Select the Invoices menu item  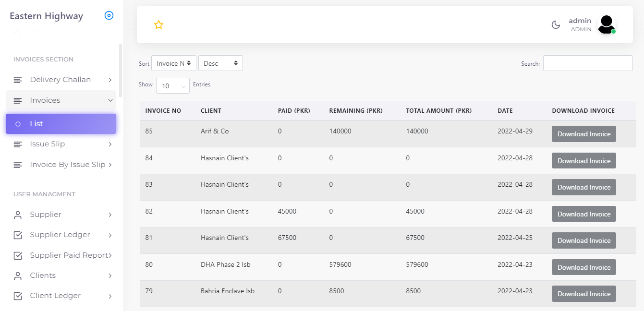pos(61,100)
